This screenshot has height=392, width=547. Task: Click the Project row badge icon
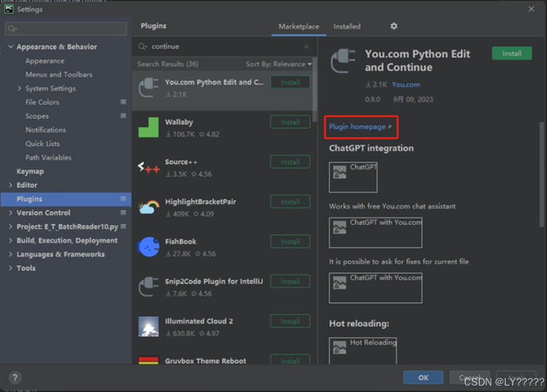tap(123, 226)
